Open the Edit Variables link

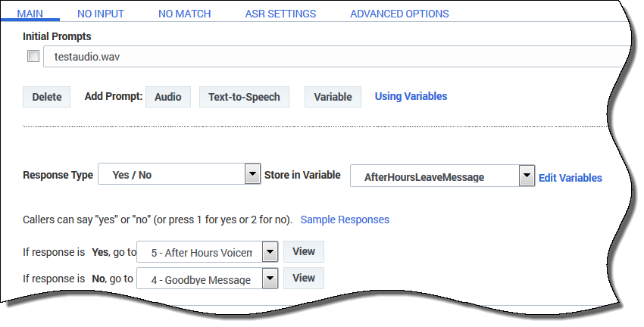[570, 178]
